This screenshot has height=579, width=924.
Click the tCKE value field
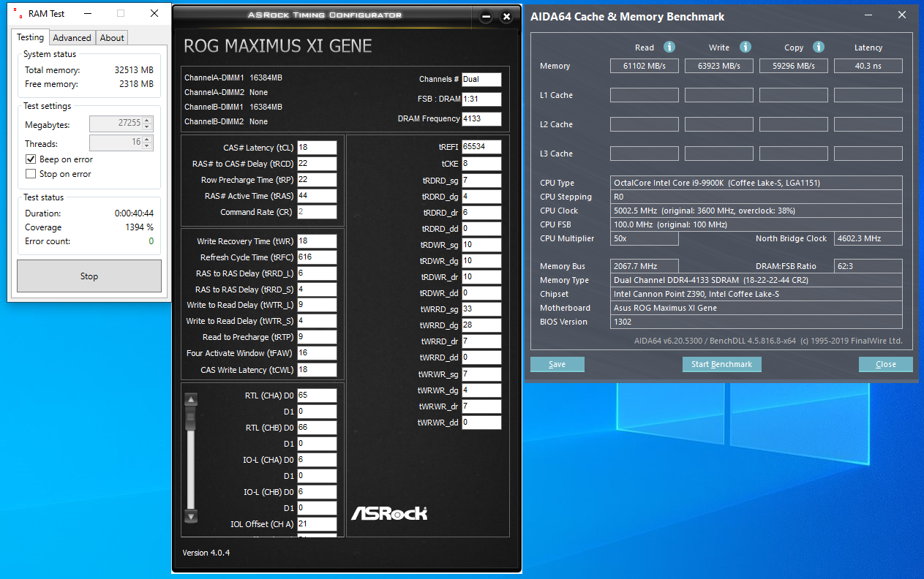click(x=481, y=164)
